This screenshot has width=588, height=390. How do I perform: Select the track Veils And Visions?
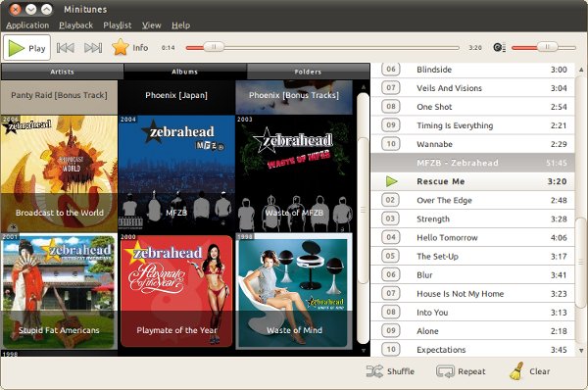tap(472, 88)
